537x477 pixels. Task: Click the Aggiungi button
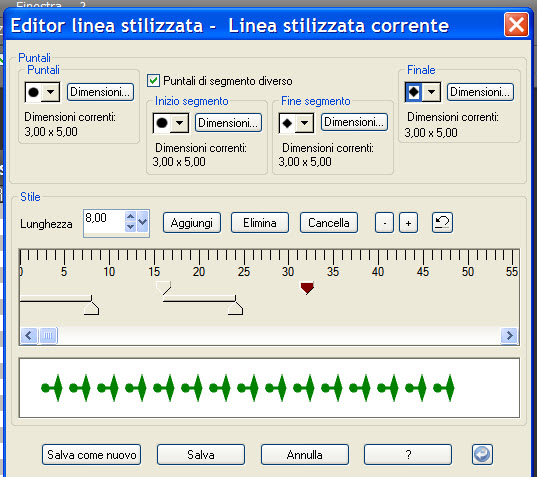[192, 223]
